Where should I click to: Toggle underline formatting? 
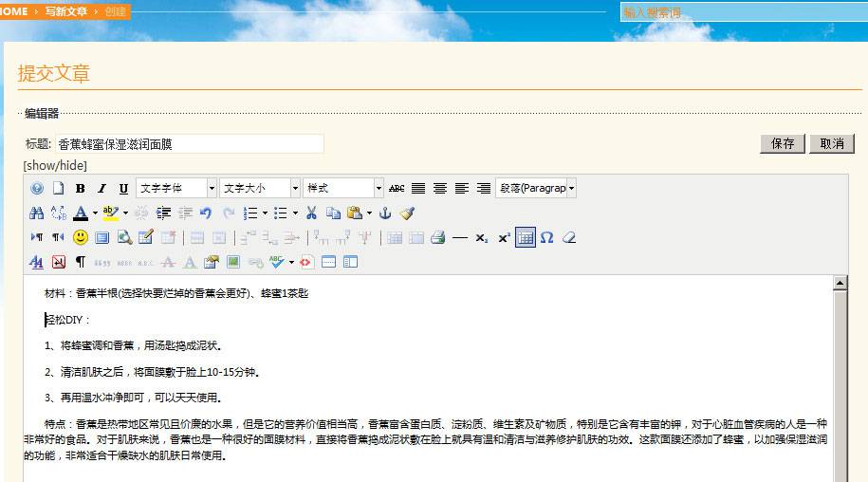(x=123, y=188)
